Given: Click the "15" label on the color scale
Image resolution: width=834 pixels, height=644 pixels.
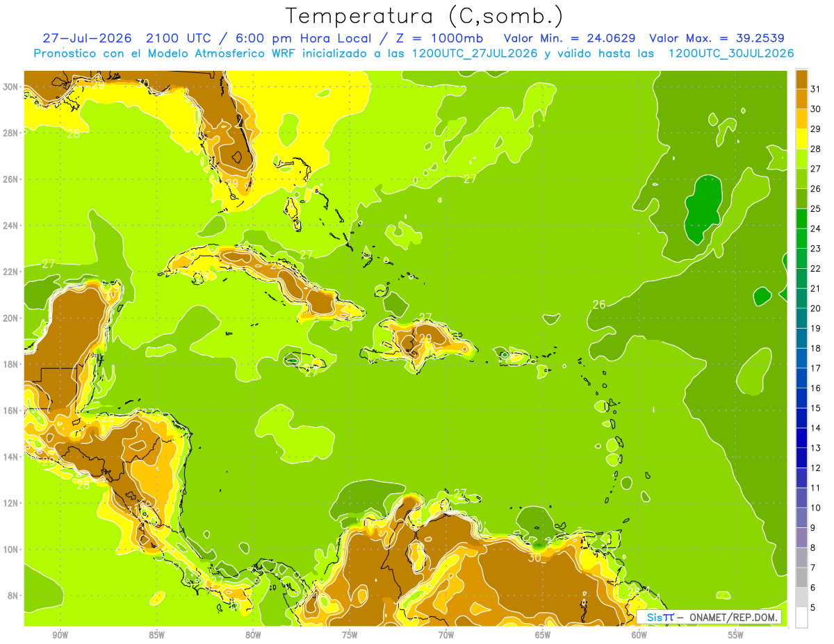Looking at the screenshot, I should pyautogui.click(x=816, y=408).
